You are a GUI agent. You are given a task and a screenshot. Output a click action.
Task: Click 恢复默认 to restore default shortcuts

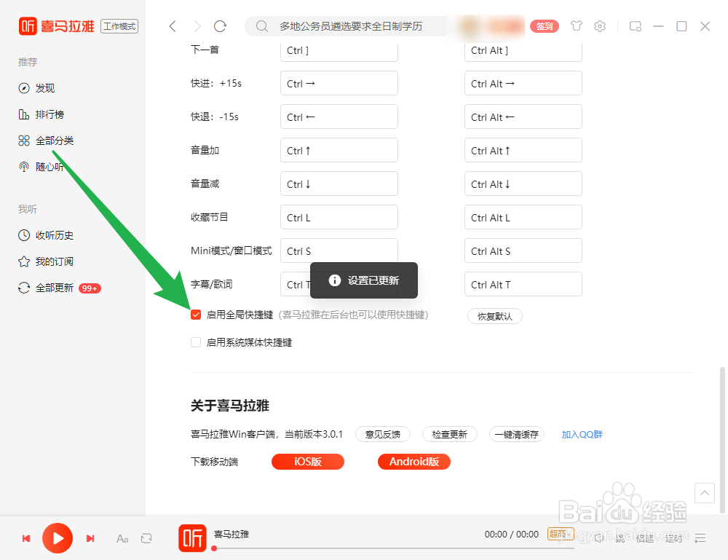[494, 316]
